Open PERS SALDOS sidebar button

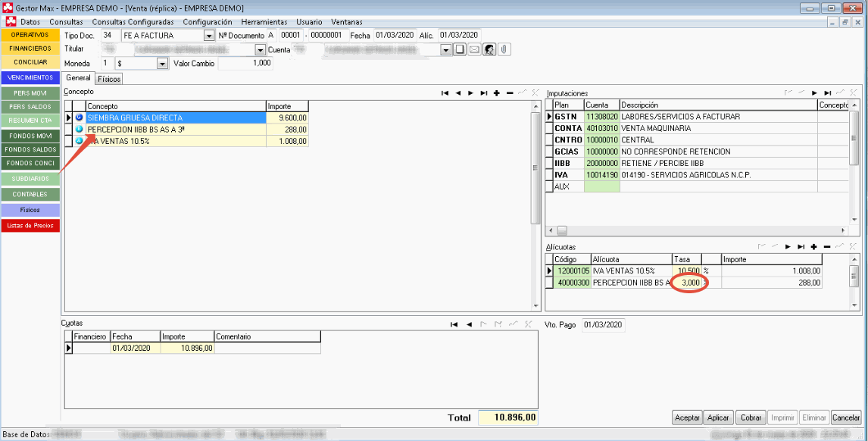30,106
